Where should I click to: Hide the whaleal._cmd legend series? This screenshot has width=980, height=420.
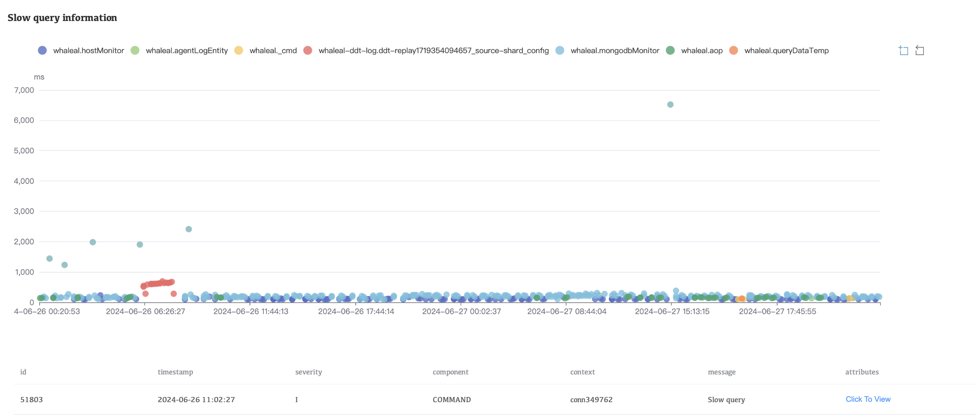tap(265, 50)
